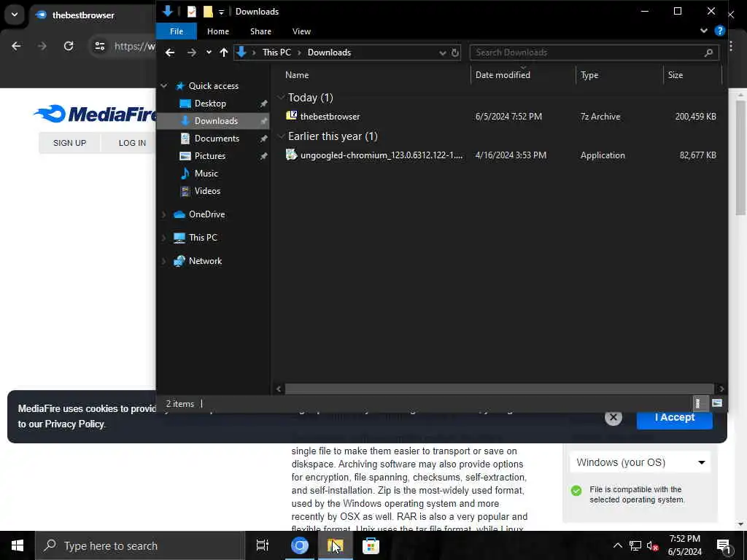Open Windows Start menu
Screen dimensions: 747x560
coord(18,545)
